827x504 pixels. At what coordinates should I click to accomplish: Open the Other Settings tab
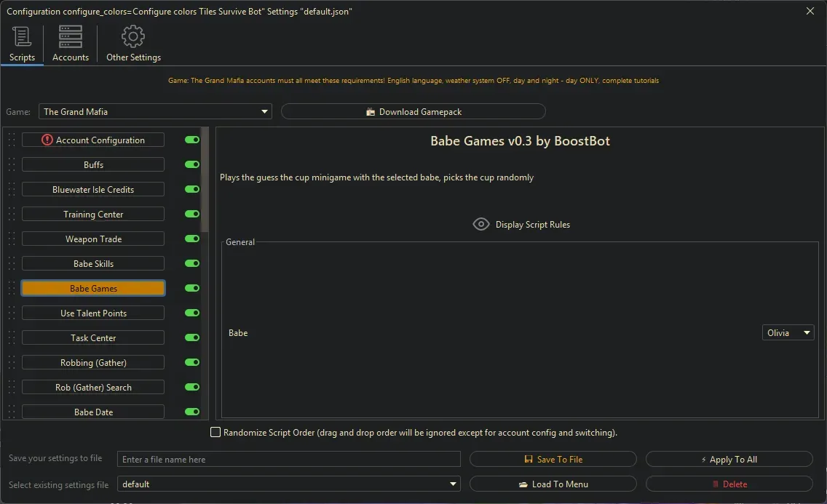pos(133,45)
